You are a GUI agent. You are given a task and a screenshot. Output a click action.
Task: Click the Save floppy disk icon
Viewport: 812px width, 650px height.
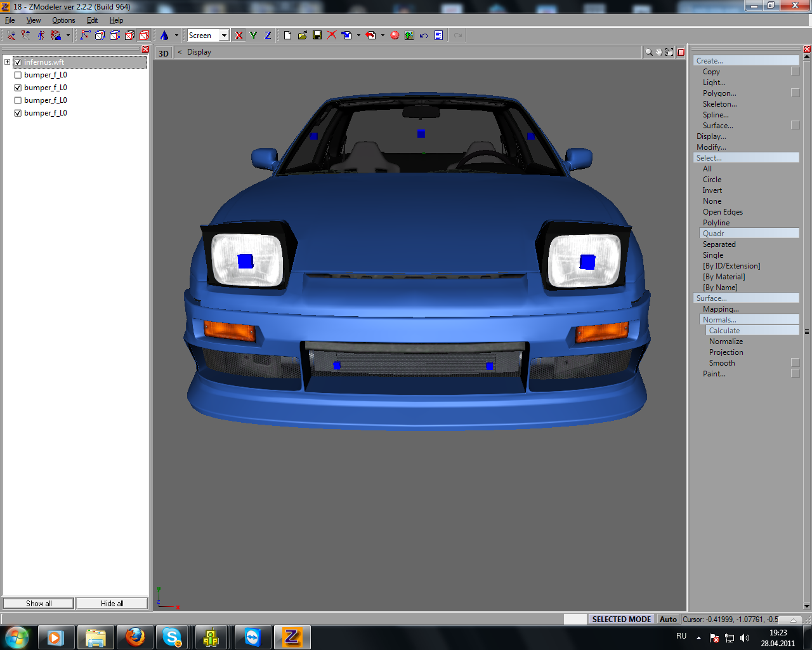click(317, 36)
